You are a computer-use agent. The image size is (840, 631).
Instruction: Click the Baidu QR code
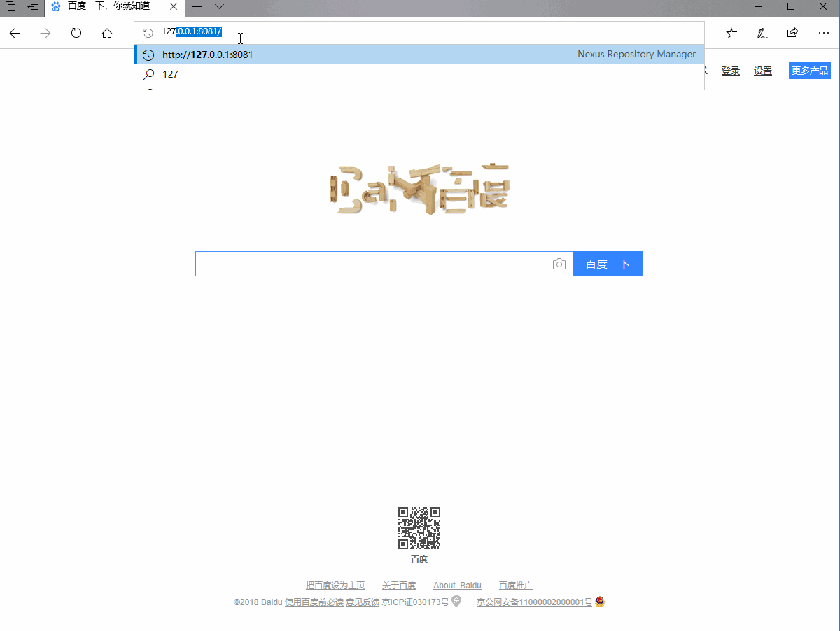[419, 528]
